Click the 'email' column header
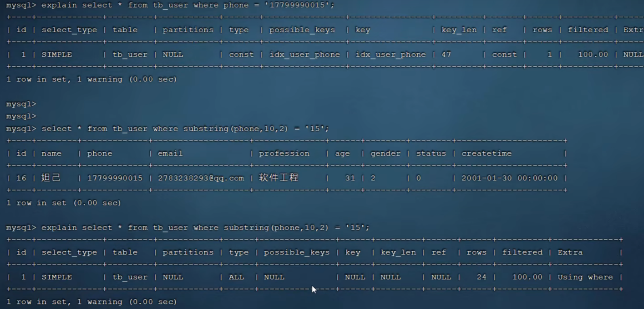This screenshot has width=644, height=309. point(170,153)
